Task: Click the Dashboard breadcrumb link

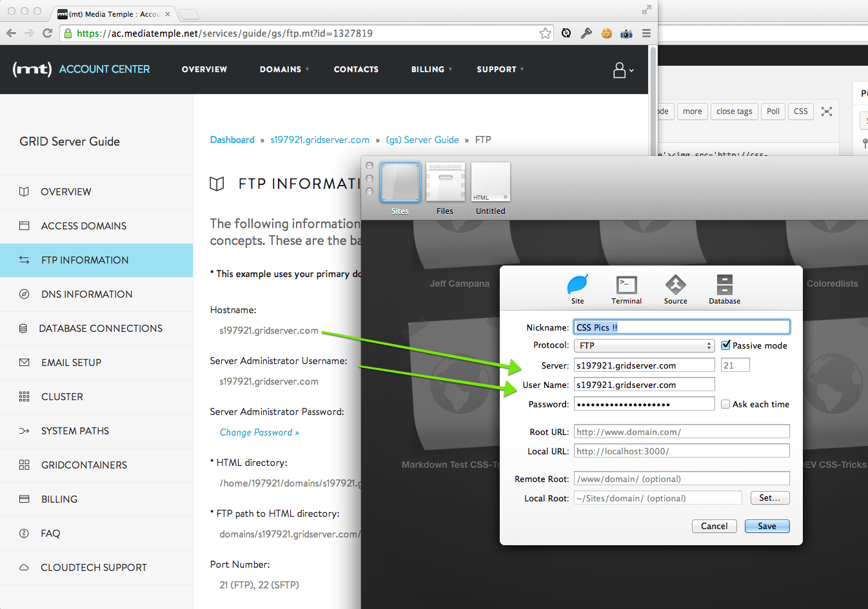Action: pos(232,140)
